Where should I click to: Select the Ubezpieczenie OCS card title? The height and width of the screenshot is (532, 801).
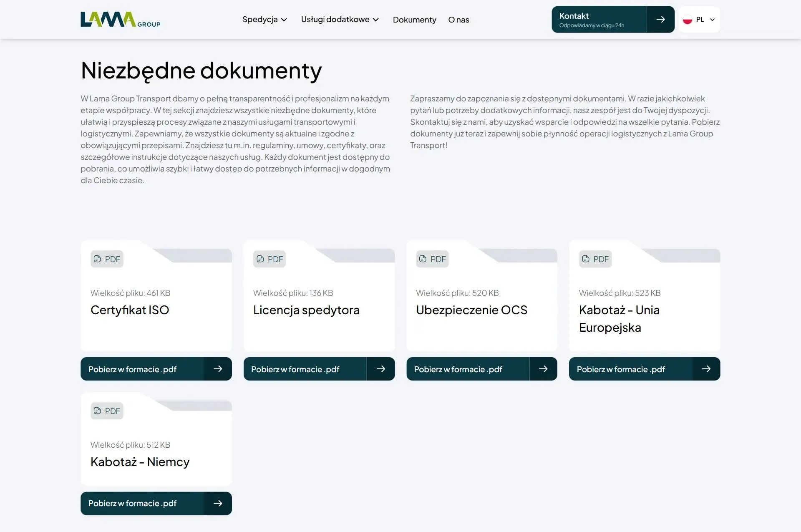[472, 310]
